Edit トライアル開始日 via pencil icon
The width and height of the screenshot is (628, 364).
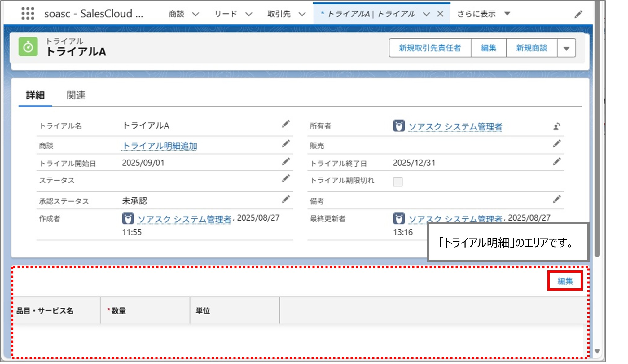[286, 161]
